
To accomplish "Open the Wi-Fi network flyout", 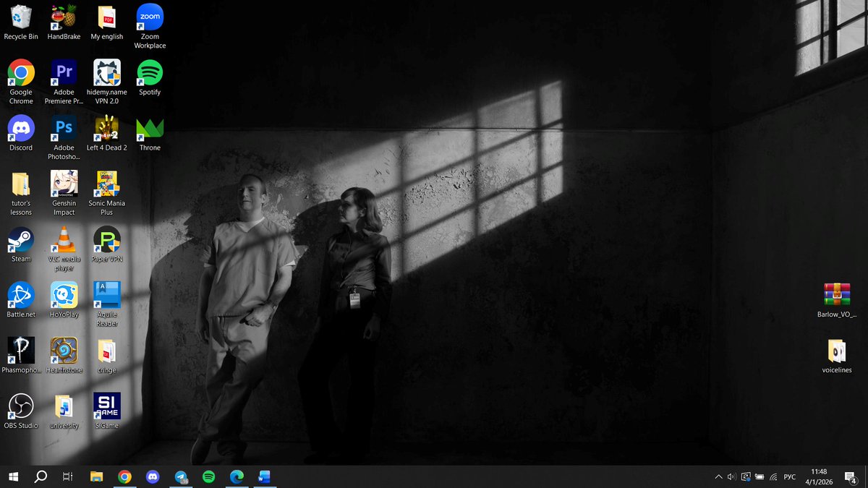I will pyautogui.click(x=773, y=477).
